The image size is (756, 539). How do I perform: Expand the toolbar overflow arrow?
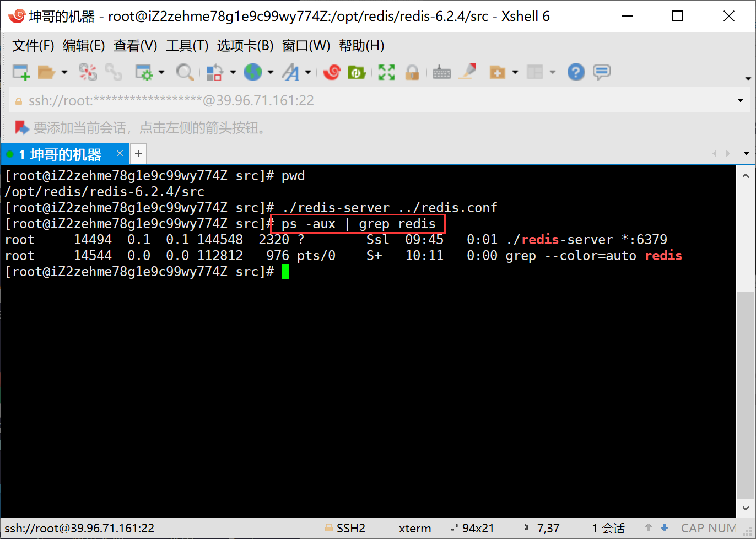pyautogui.click(x=748, y=79)
